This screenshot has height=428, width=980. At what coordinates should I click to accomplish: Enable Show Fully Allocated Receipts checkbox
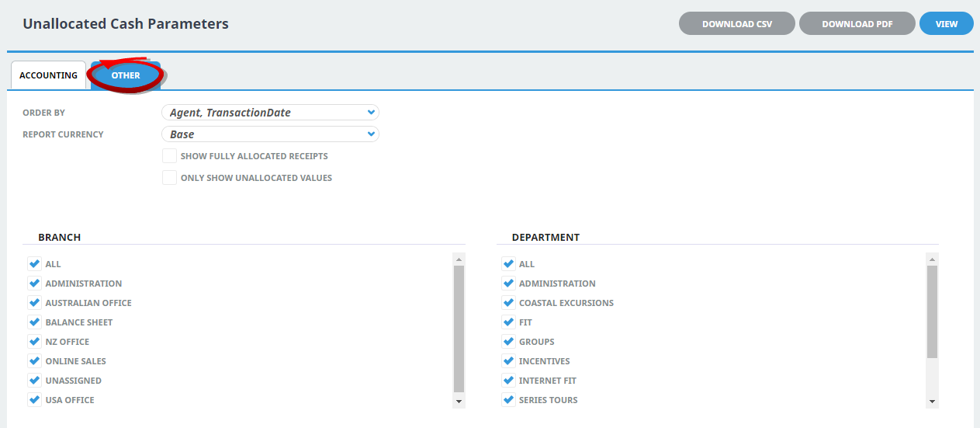click(169, 156)
